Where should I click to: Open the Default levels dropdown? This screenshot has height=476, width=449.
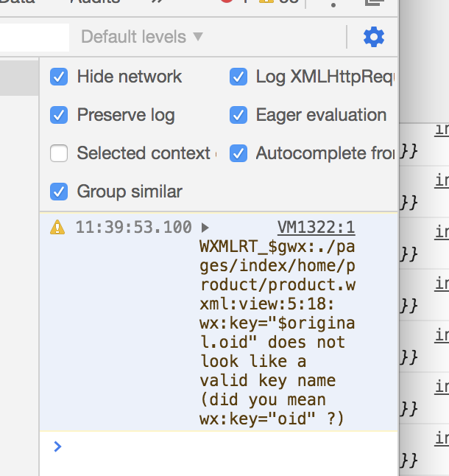[x=142, y=37]
